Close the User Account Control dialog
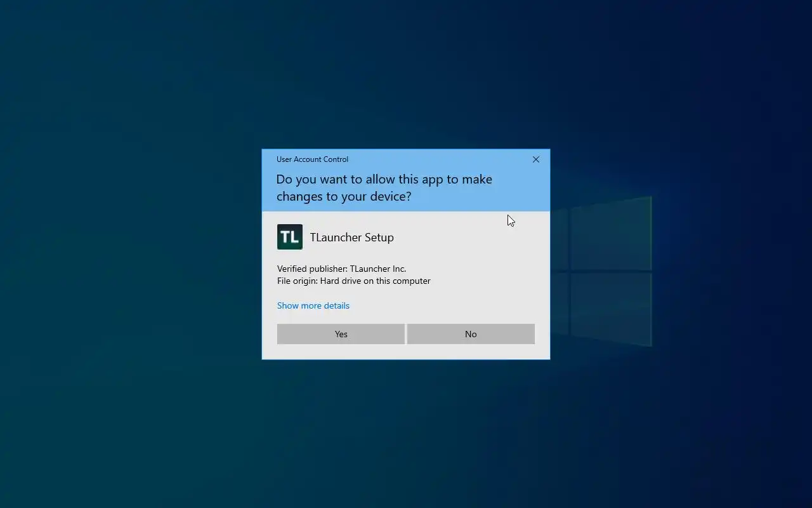This screenshot has height=508, width=812. point(536,159)
